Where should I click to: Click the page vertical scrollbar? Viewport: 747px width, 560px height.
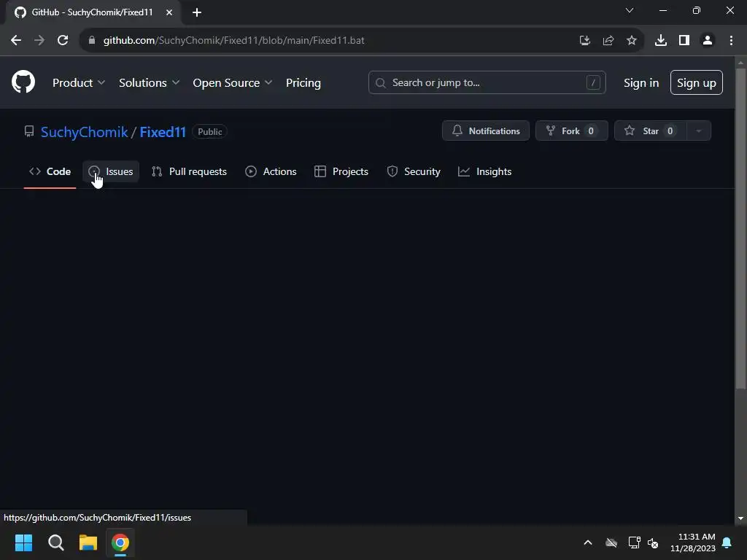click(x=740, y=228)
